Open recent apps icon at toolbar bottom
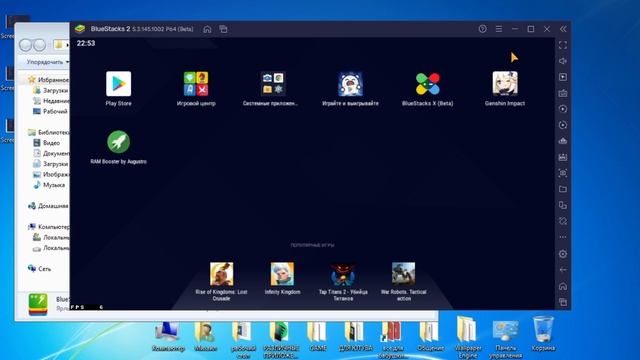The width and height of the screenshot is (640, 360). [563, 302]
